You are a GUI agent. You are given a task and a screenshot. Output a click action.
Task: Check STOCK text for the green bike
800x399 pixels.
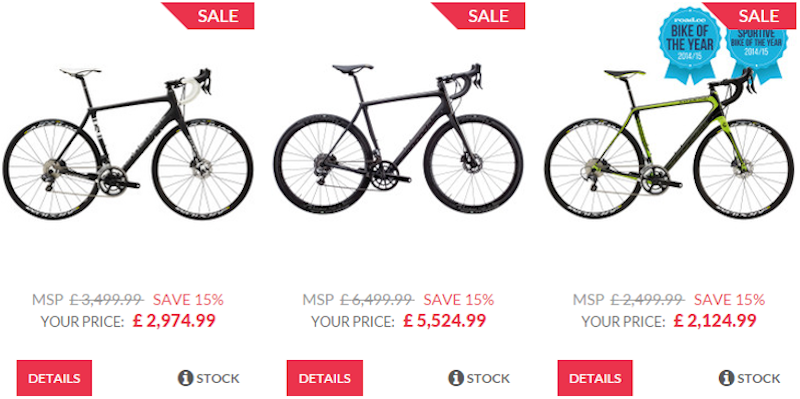pos(759,379)
